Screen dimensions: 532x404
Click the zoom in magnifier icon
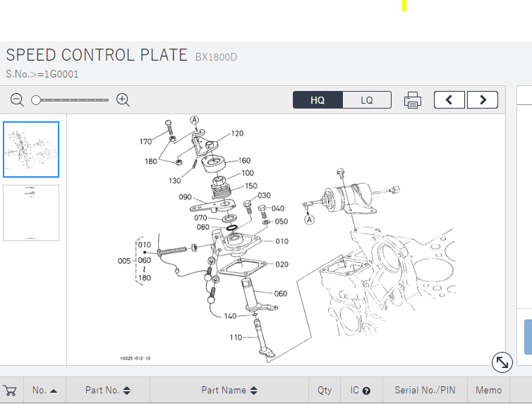(x=123, y=100)
